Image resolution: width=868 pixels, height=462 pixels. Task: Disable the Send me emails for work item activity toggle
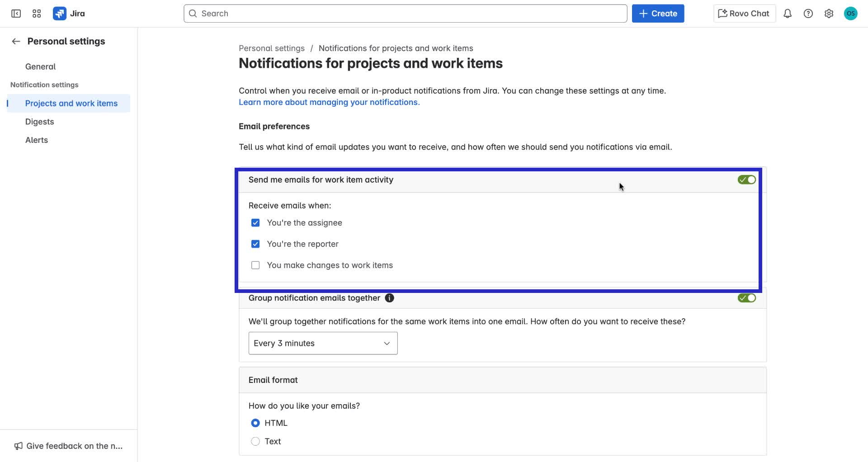[746, 179]
